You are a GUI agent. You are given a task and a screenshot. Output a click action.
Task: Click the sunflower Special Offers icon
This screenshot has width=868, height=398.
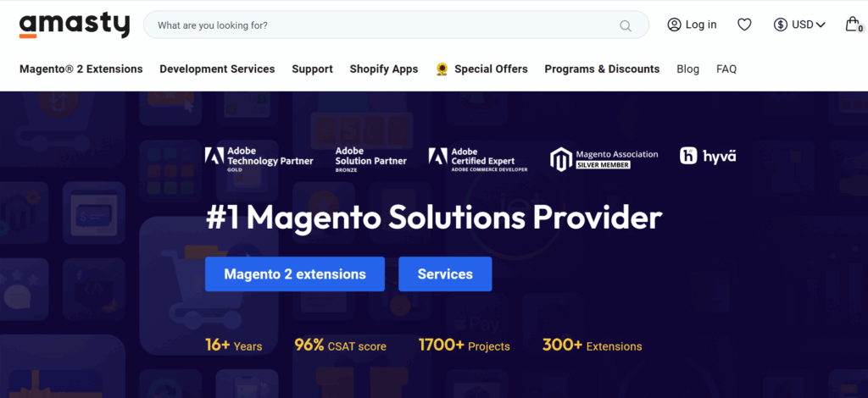442,69
